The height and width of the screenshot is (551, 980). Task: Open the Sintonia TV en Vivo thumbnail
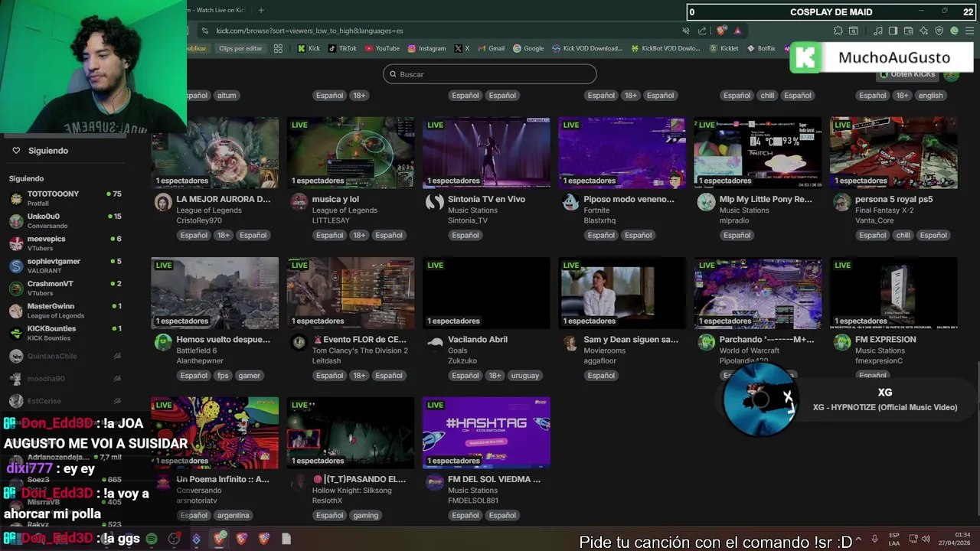pyautogui.click(x=486, y=152)
